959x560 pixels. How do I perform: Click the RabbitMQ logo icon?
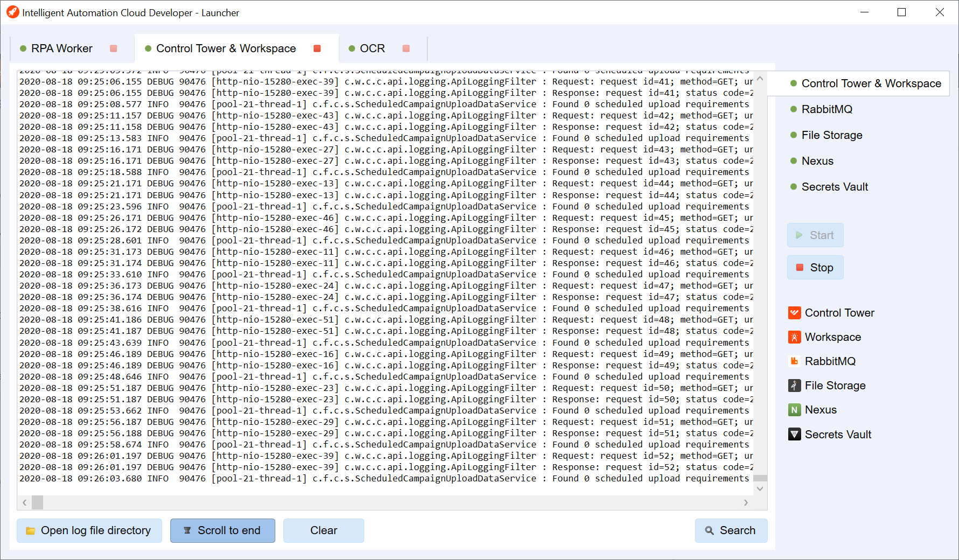[x=794, y=361]
